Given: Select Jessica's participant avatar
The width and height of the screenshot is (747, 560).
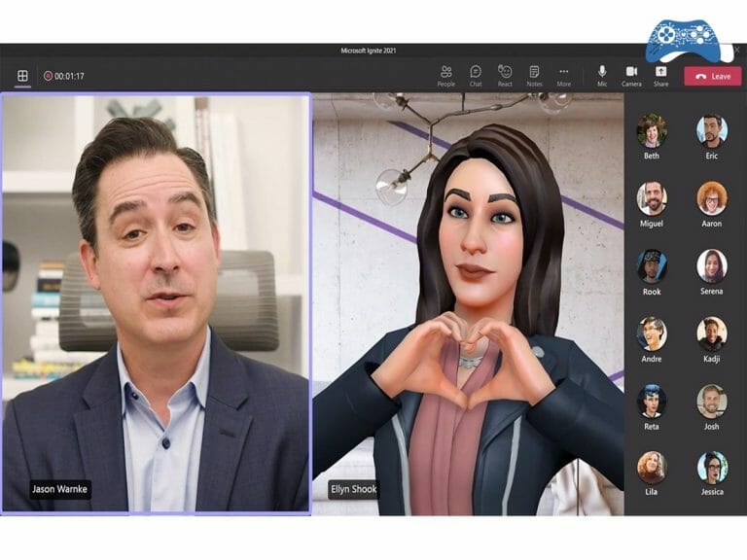Looking at the screenshot, I should (711, 468).
